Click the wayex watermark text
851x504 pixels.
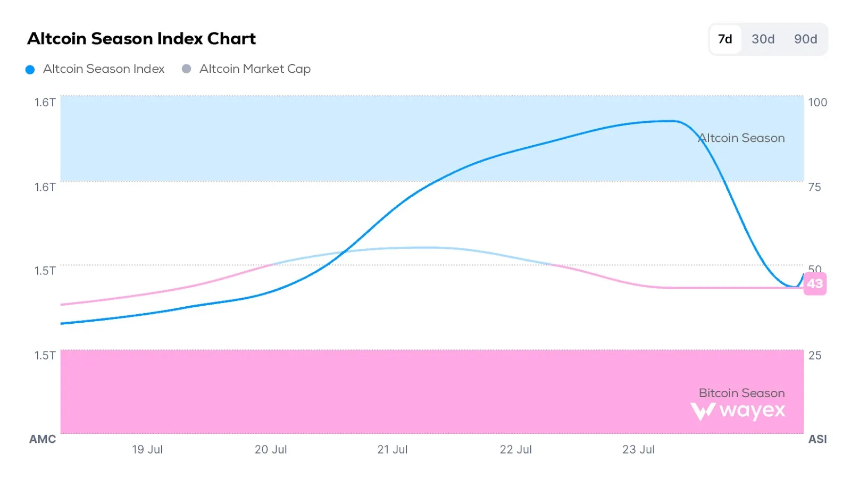752,410
